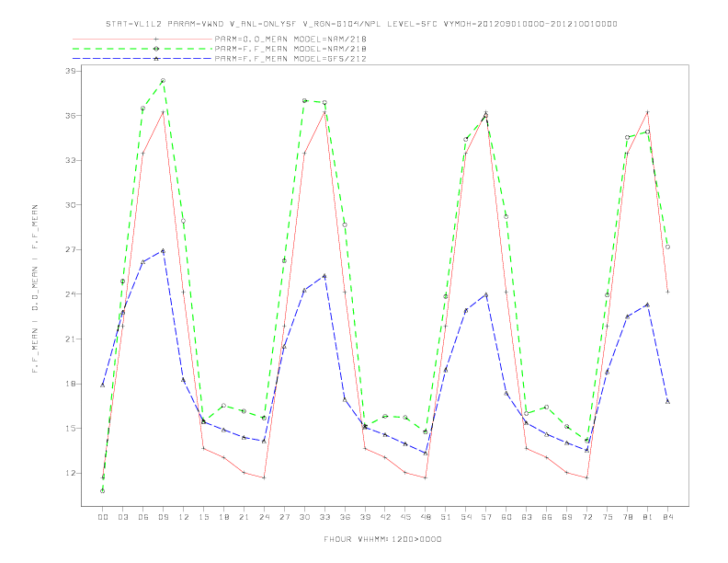The image size is (728, 563).
Task: Click x-axis tick label 24
Action: pyautogui.click(x=264, y=517)
